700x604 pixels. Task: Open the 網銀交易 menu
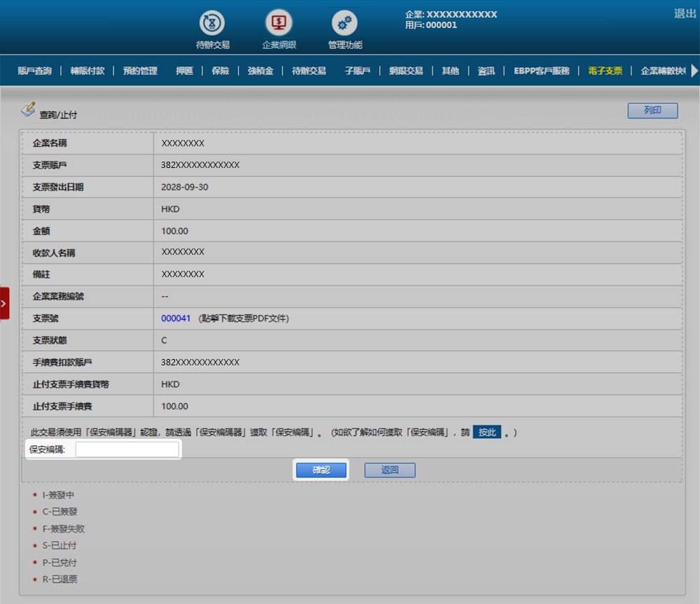[406, 71]
